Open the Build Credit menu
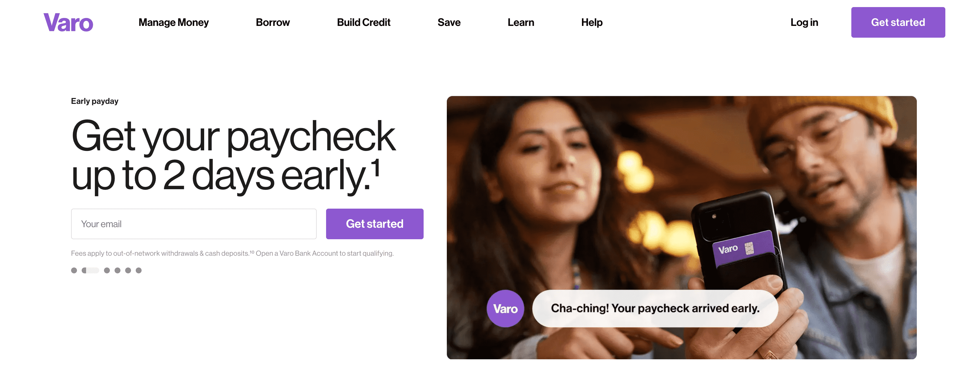Image resolution: width=980 pixels, height=379 pixels. (364, 22)
